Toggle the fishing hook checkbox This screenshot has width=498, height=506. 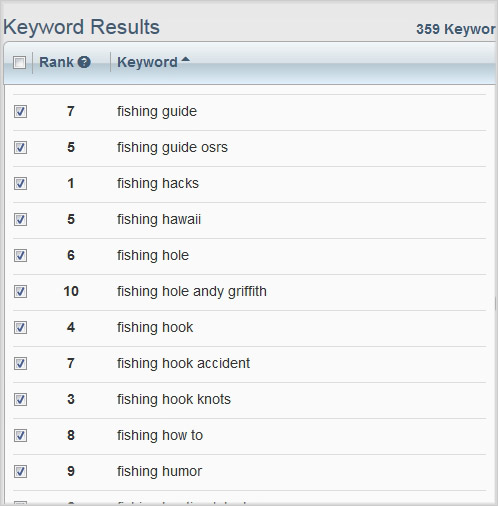coord(20,327)
